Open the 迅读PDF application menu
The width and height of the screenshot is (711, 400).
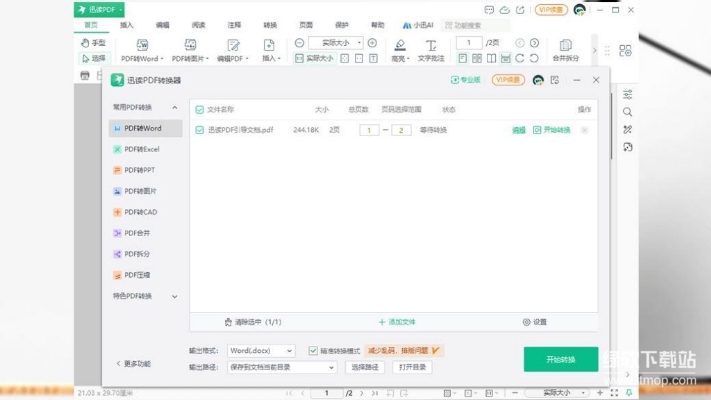click(99, 10)
